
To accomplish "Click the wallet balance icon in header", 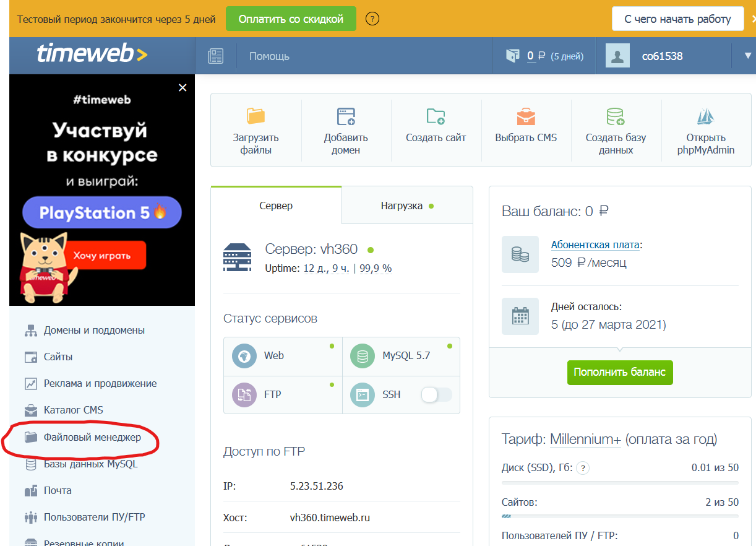I will [512, 56].
